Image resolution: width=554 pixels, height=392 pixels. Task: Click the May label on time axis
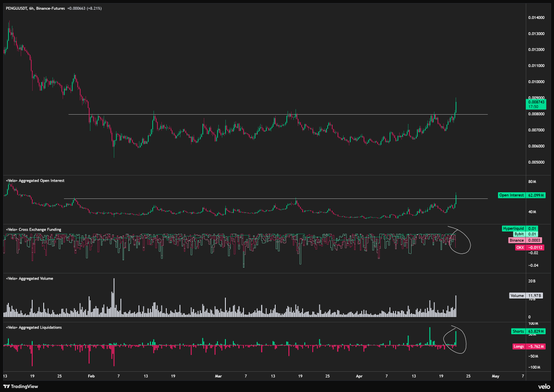tap(495, 376)
